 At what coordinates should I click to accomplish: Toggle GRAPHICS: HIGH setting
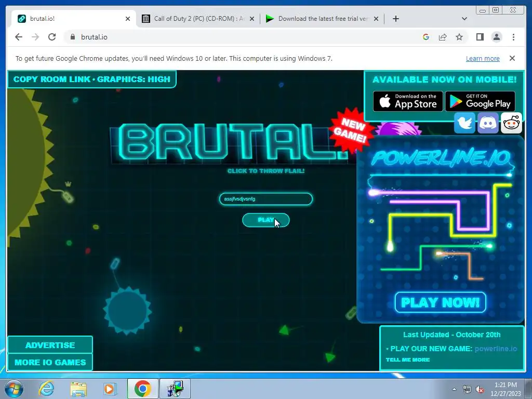[x=134, y=79]
